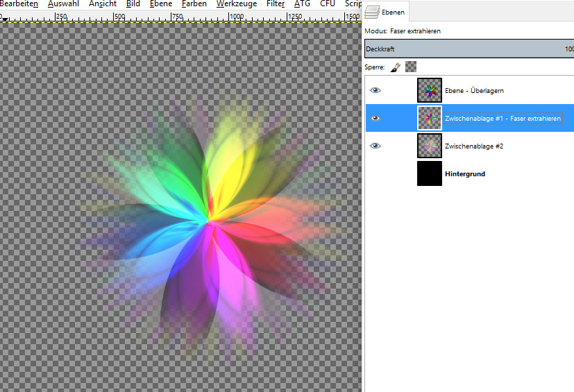This screenshot has height=392, width=574.
Task: Switch to the Ebenen tab
Action: coord(387,12)
